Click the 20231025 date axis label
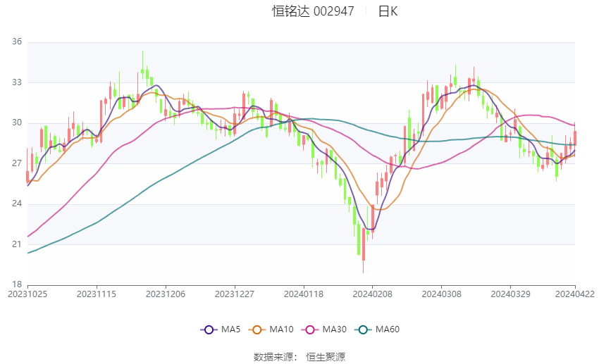 (x=27, y=294)
